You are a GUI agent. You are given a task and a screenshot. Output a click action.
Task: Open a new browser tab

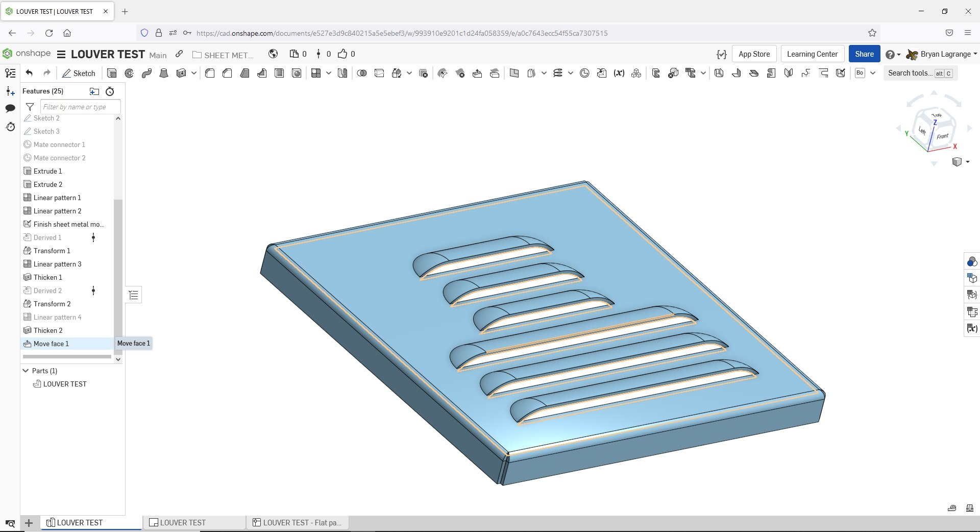(125, 11)
